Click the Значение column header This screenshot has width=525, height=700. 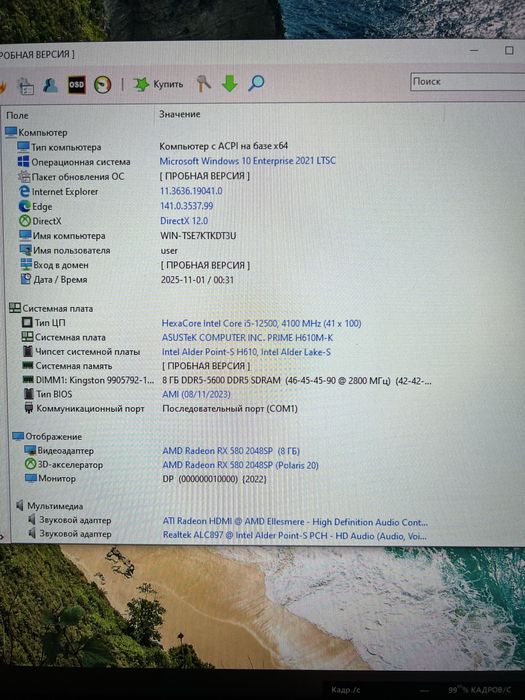(x=180, y=114)
